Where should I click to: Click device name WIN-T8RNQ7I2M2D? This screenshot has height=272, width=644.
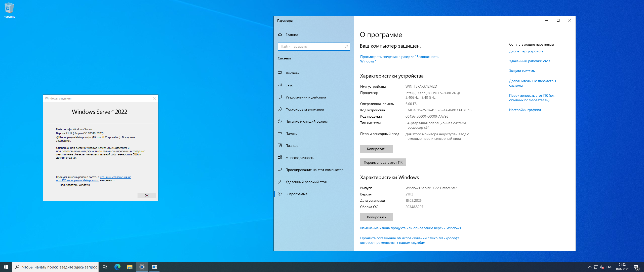tap(421, 86)
